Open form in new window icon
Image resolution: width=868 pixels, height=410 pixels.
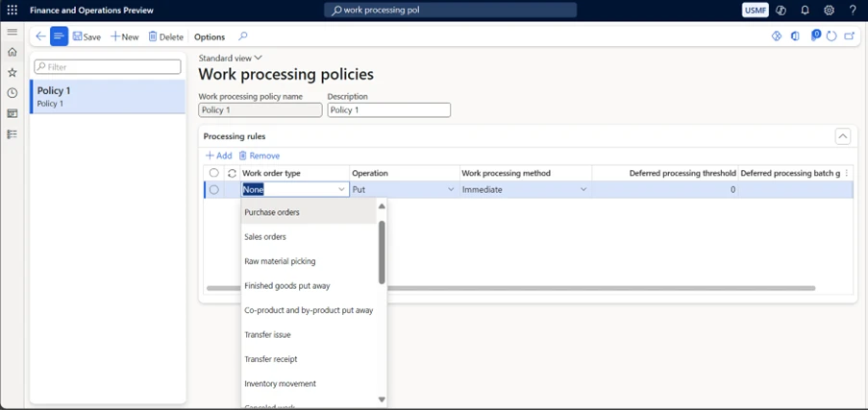coord(849,36)
